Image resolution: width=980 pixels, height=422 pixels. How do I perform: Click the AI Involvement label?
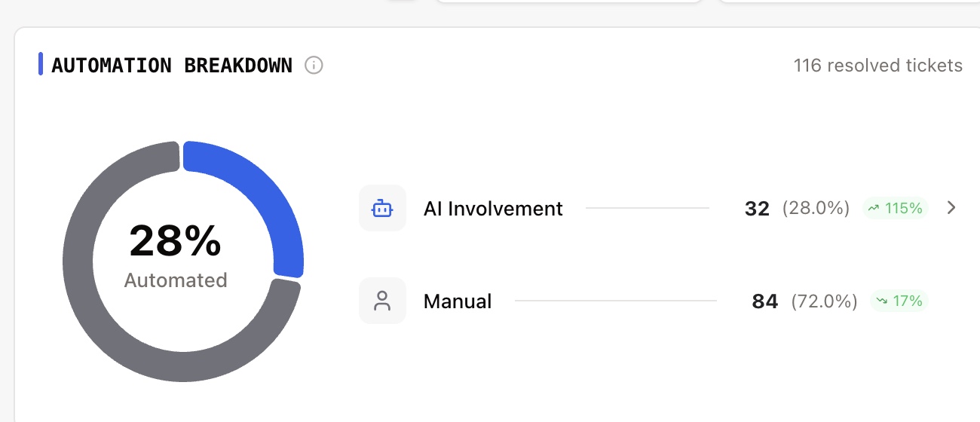(x=493, y=209)
